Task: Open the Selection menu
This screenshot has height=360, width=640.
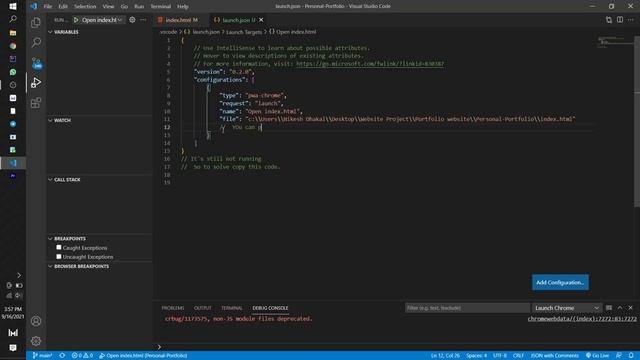Action: click(x=85, y=6)
